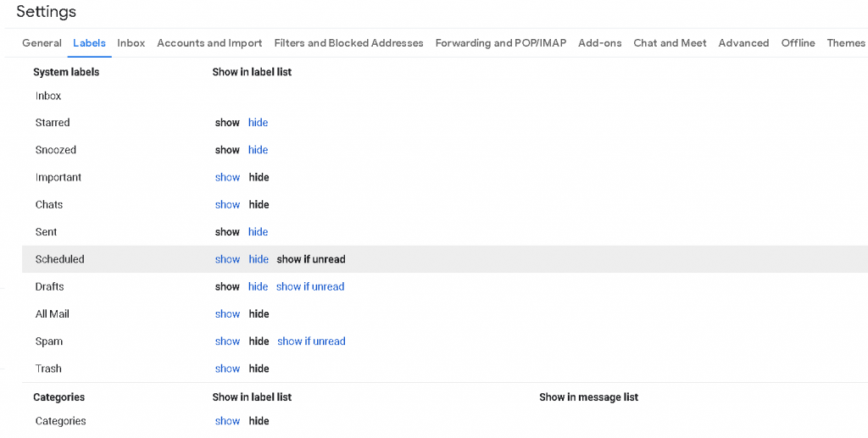Open the Themes tab
Screen dimensions: 868x438
click(845, 43)
